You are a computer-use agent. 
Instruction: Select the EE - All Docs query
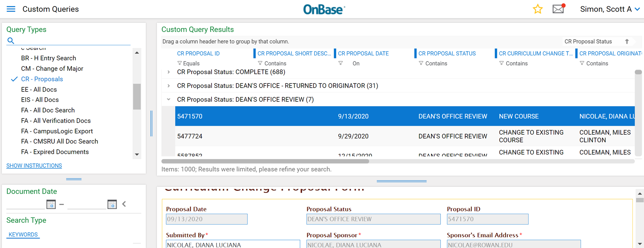tap(39, 89)
